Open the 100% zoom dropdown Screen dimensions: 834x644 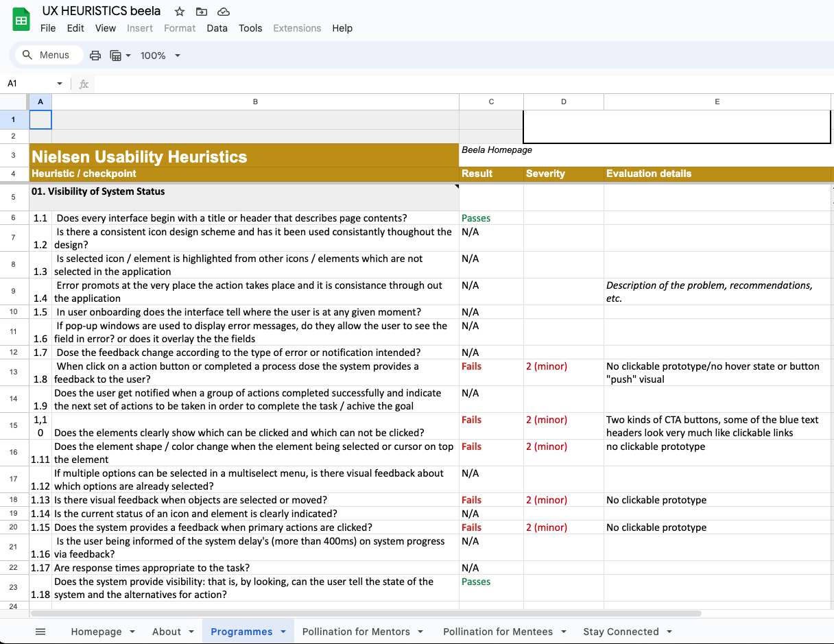coord(160,56)
